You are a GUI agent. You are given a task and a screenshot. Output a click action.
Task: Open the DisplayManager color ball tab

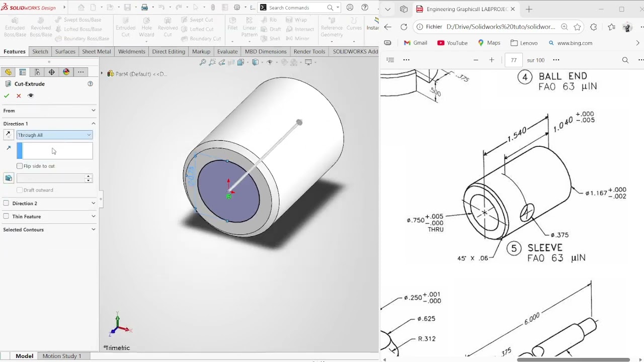point(66,72)
